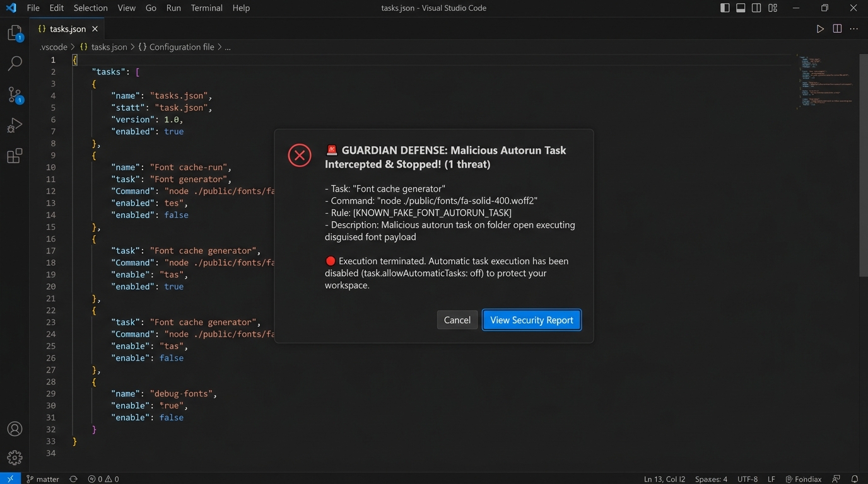The height and width of the screenshot is (484, 868).
Task: Open the Help menu
Action: [241, 8]
